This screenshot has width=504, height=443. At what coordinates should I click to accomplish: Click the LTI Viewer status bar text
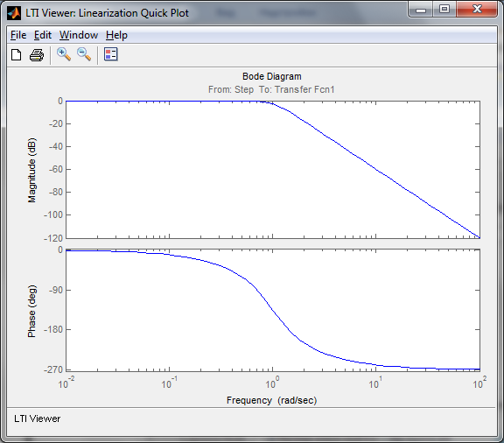click(x=38, y=418)
